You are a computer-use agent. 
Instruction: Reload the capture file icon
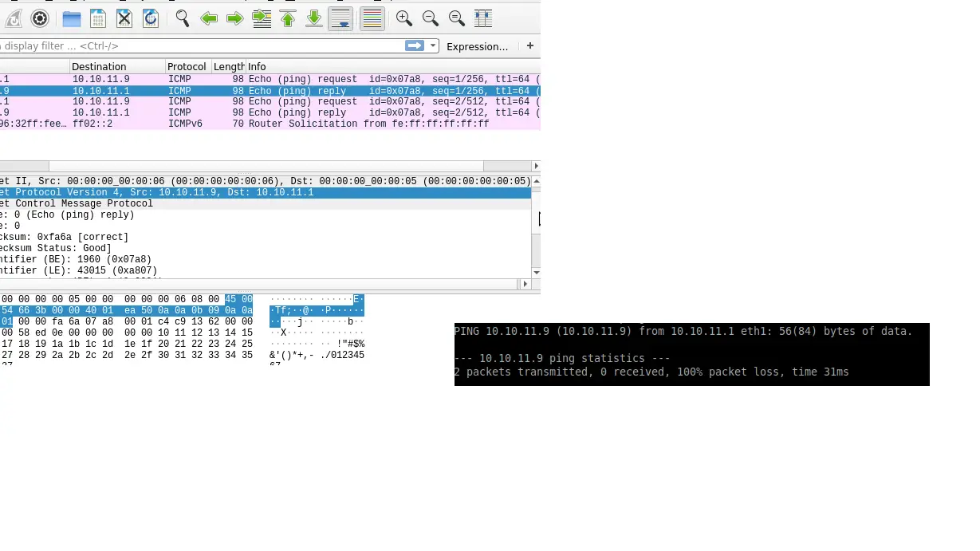click(150, 18)
